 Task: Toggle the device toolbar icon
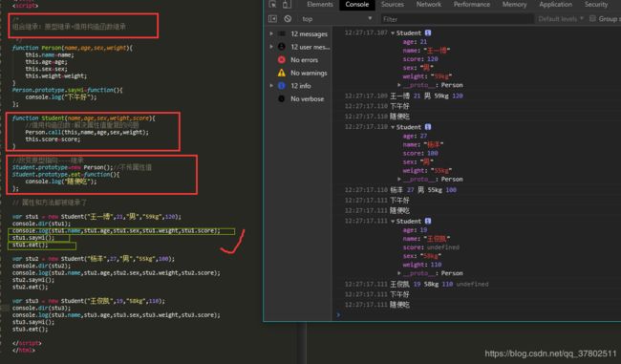tap(288, 5)
